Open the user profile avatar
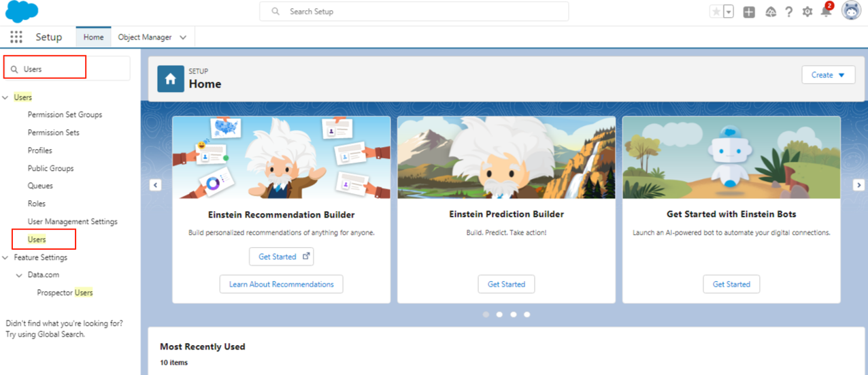The width and height of the screenshot is (868, 375). pyautogui.click(x=851, y=11)
